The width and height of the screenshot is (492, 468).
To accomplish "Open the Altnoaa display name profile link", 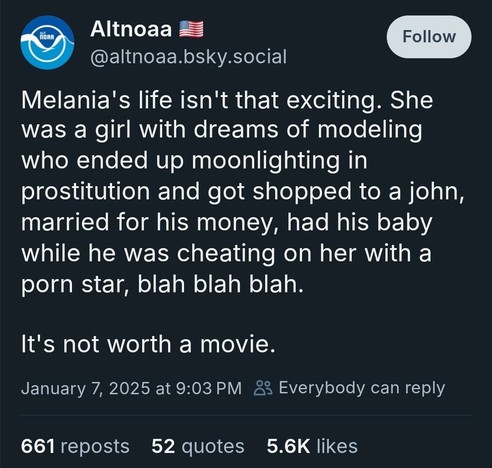I will tap(131, 29).
